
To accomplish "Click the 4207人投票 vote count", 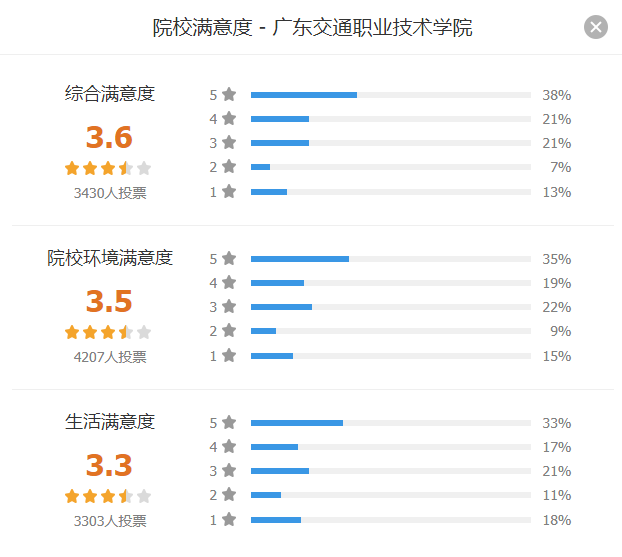I will [x=110, y=357].
